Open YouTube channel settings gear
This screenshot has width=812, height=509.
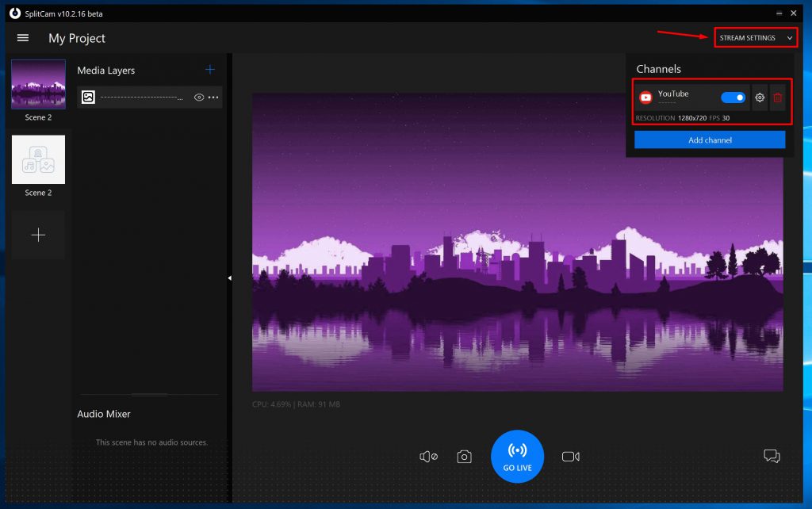760,98
